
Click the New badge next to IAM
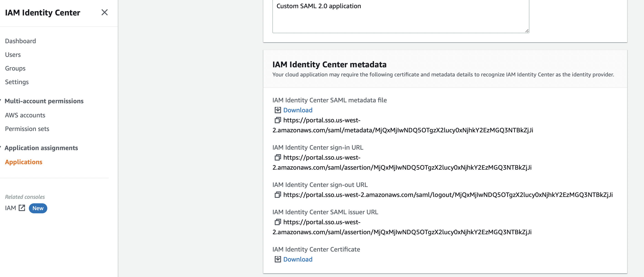[38, 208]
